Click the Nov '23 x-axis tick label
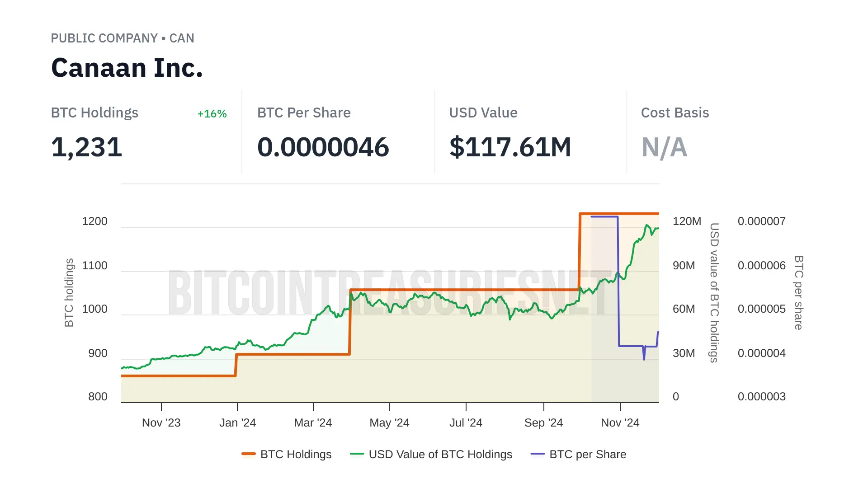This screenshot has width=868, height=488. coord(161,422)
